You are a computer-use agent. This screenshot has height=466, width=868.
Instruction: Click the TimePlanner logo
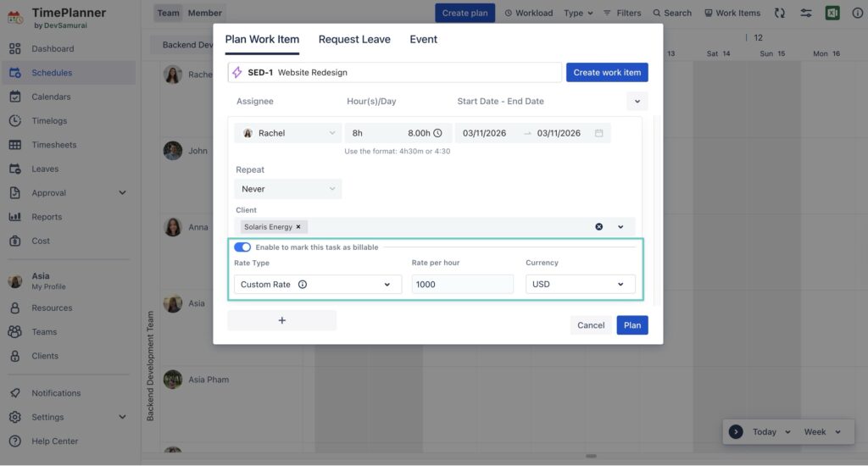pos(15,17)
